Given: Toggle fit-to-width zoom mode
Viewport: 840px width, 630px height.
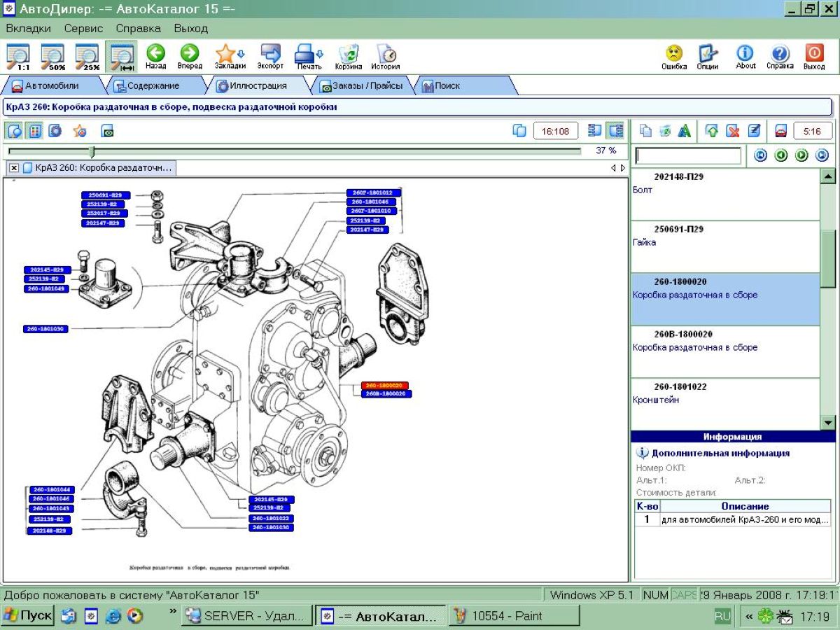Looking at the screenshot, I should 122,57.
